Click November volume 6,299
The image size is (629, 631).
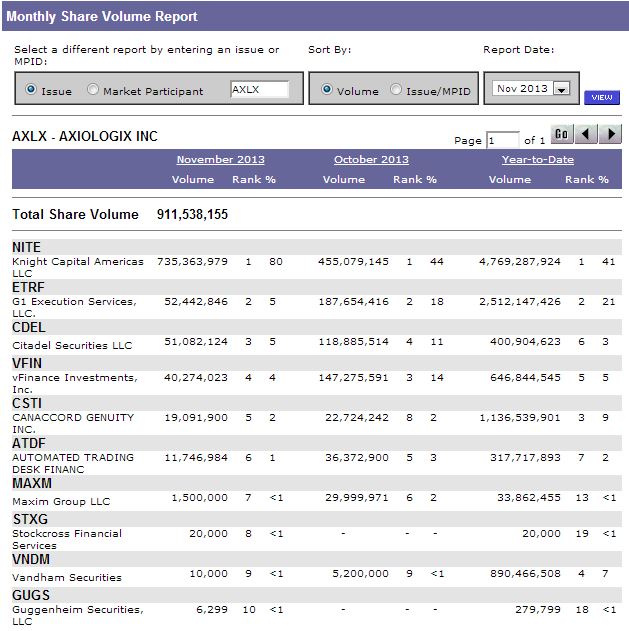(212, 610)
